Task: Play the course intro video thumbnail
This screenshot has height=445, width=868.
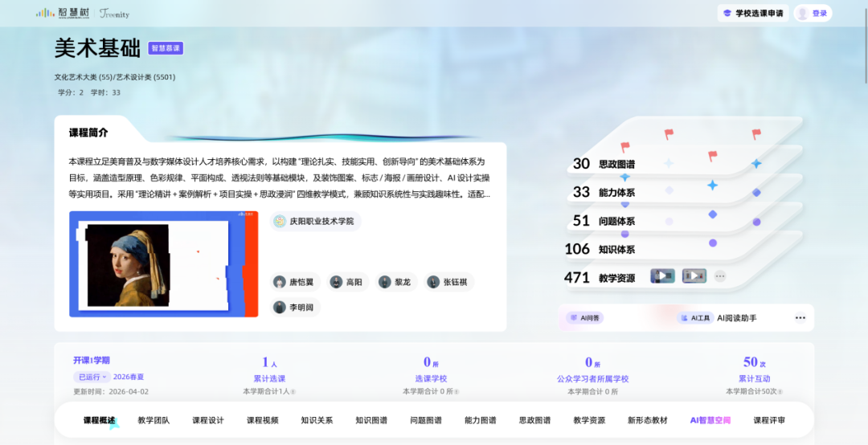Action: point(163,264)
